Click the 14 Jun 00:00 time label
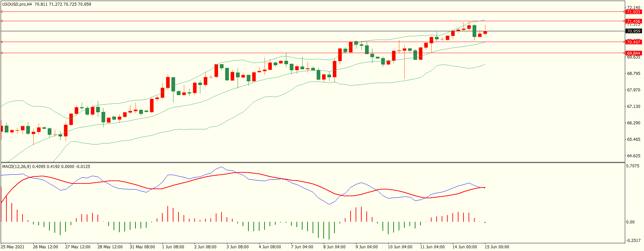 (x=465, y=247)
